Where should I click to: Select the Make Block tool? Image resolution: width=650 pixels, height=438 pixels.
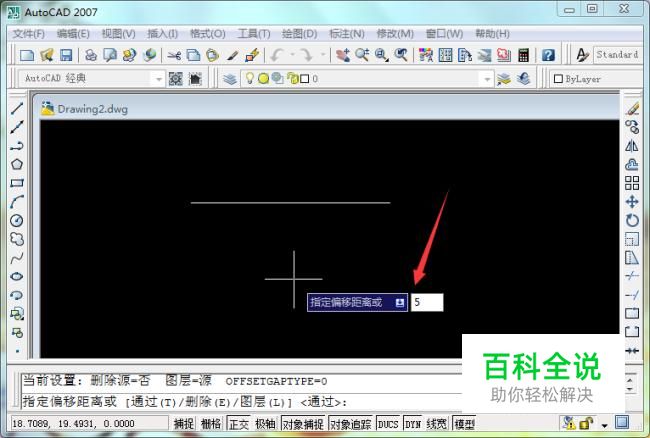tap(17, 332)
